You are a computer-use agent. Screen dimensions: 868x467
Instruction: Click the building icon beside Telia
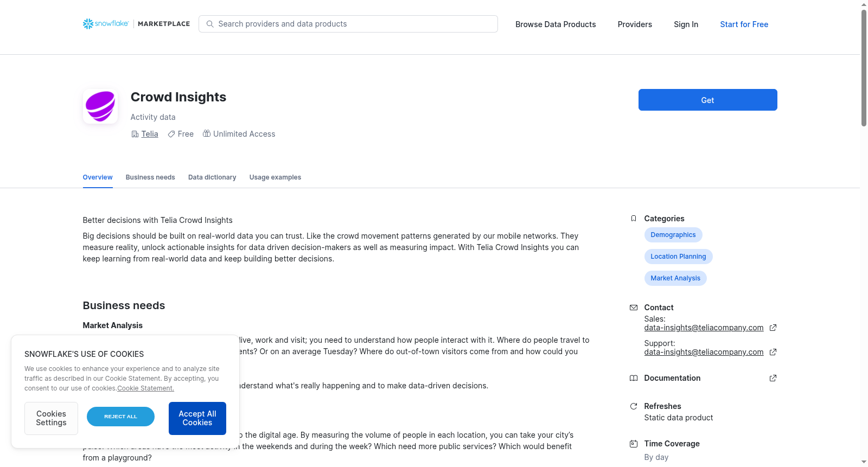(x=135, y=134)
